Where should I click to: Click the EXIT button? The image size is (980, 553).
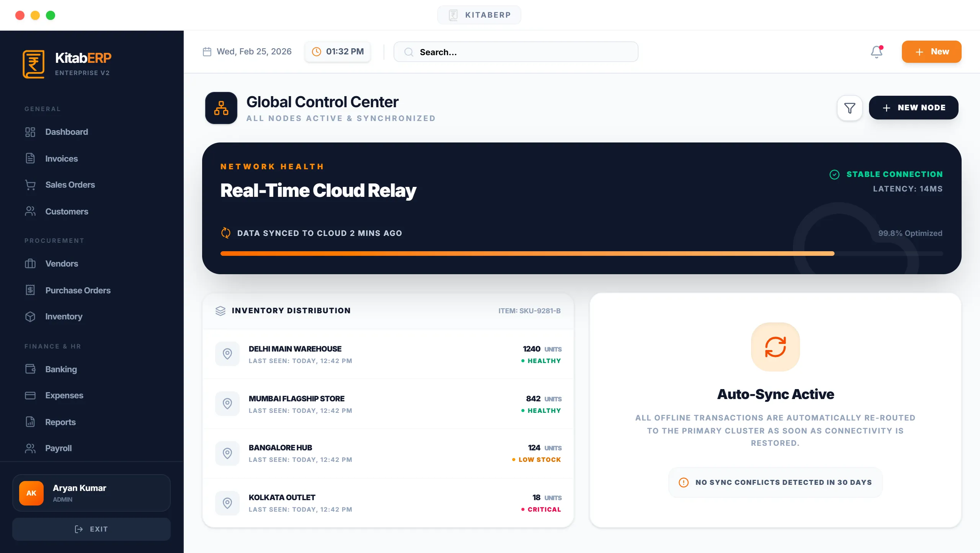coord(91,529)
